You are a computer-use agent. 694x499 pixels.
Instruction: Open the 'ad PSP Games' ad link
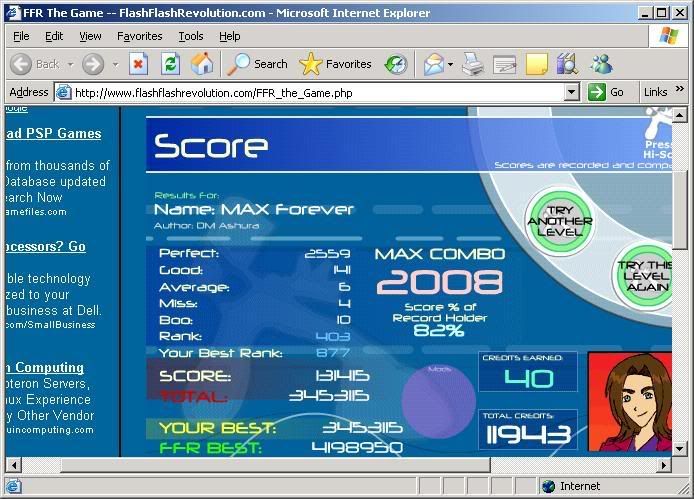tap(53, 134)
